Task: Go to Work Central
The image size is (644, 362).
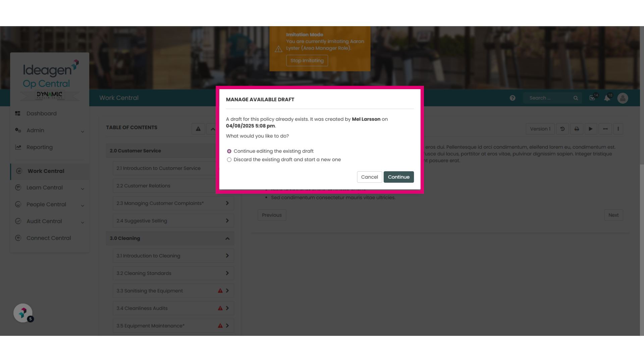Action: 50,171
